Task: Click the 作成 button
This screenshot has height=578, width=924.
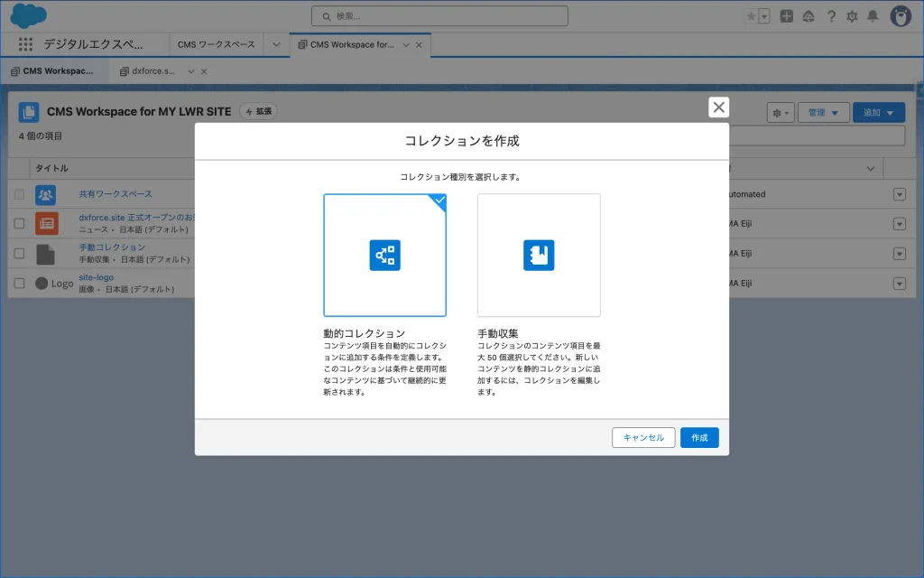Action: point(699,438)
